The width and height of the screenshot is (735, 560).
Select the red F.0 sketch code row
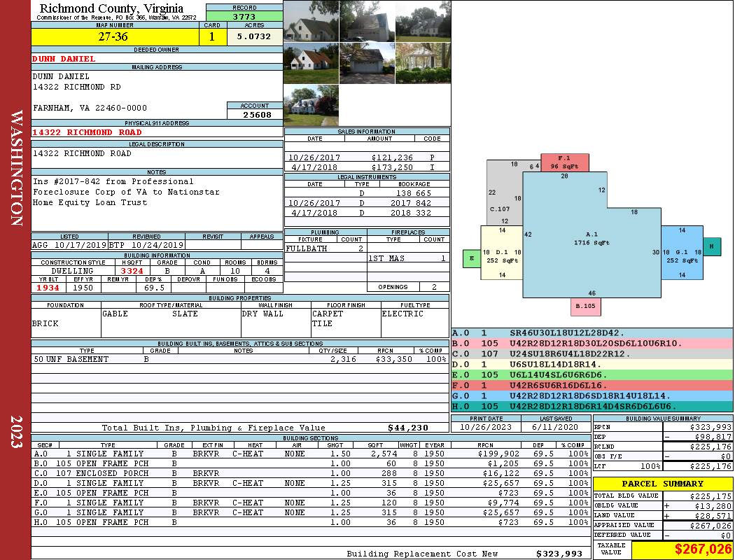(591, 385)
